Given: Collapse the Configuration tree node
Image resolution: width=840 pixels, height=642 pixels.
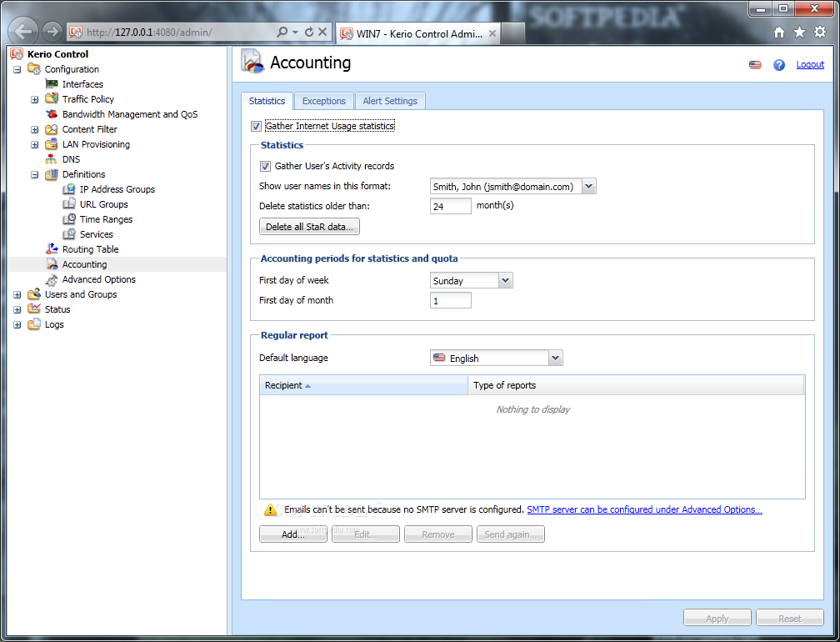Looking at the screenshot, I should click(x=17, y=70).
